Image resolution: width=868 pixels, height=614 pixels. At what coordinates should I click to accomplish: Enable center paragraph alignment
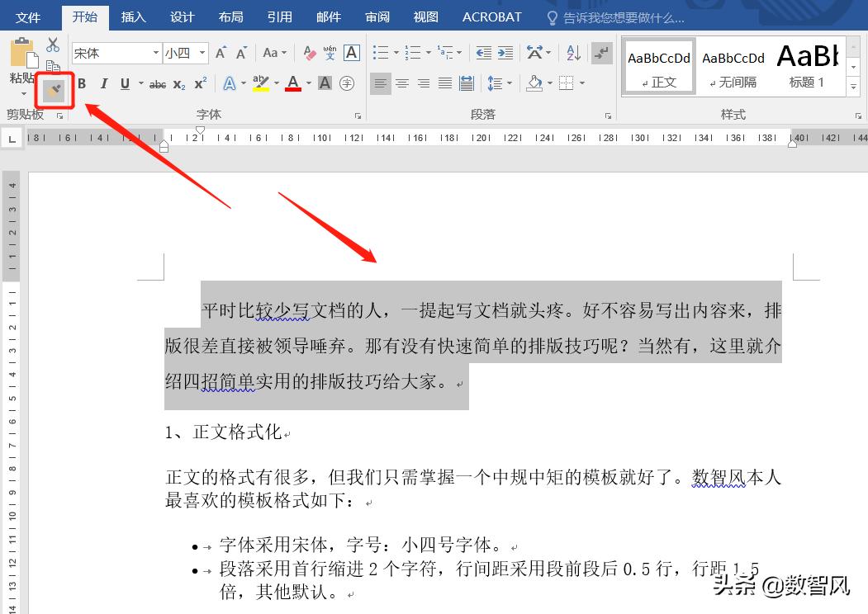click(x=402, y=83)
